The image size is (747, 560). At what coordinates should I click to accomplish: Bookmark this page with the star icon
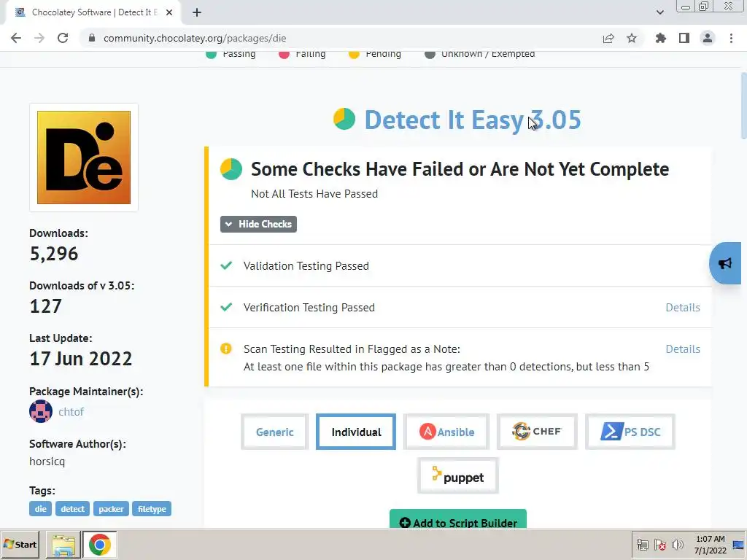tap(632, 38)
